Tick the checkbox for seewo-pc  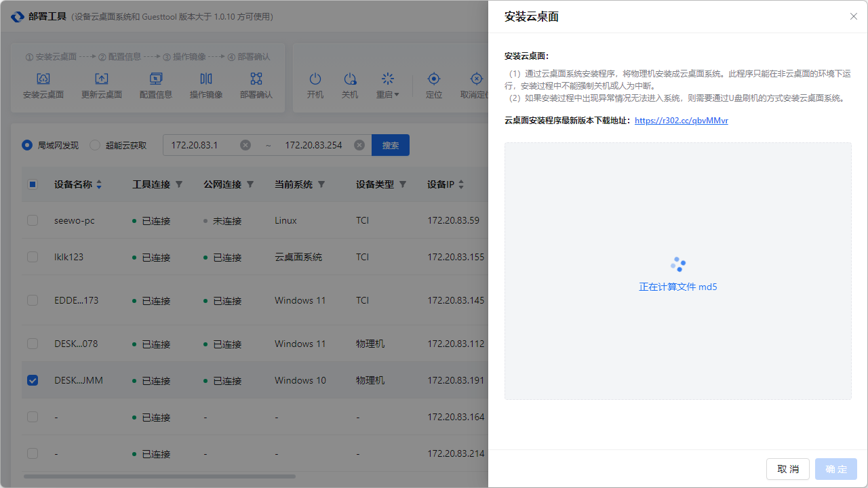point(33,220)
